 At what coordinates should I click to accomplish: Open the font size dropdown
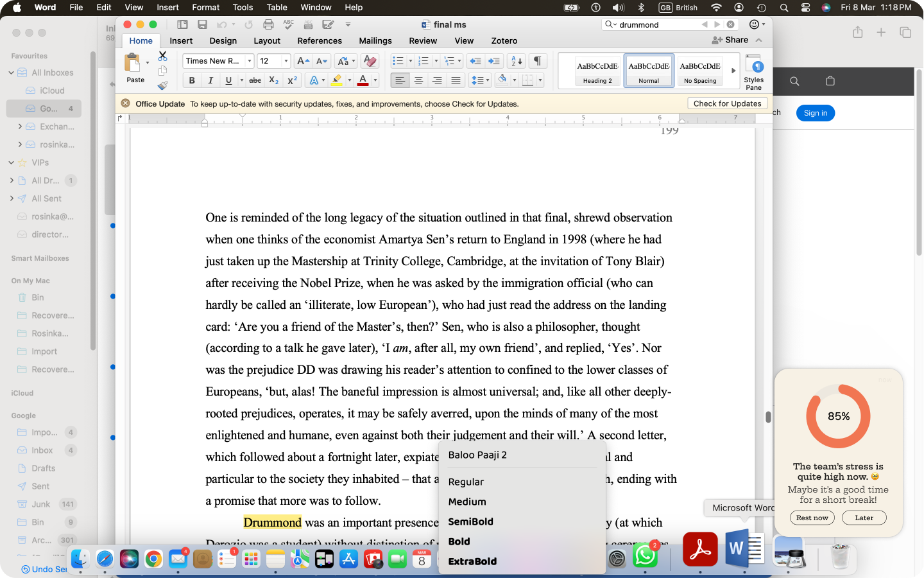286,61
